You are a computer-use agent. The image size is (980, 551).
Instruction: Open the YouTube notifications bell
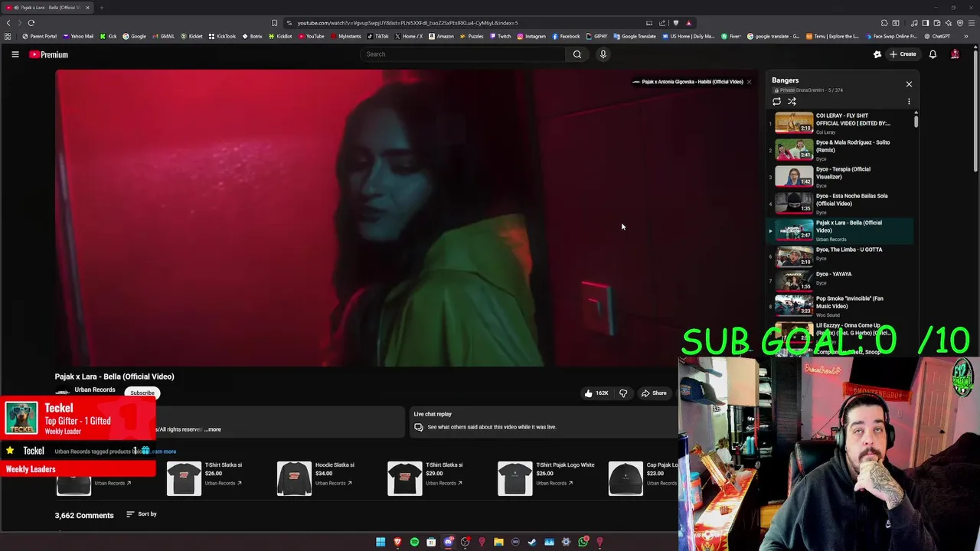[x=933, y=54]
